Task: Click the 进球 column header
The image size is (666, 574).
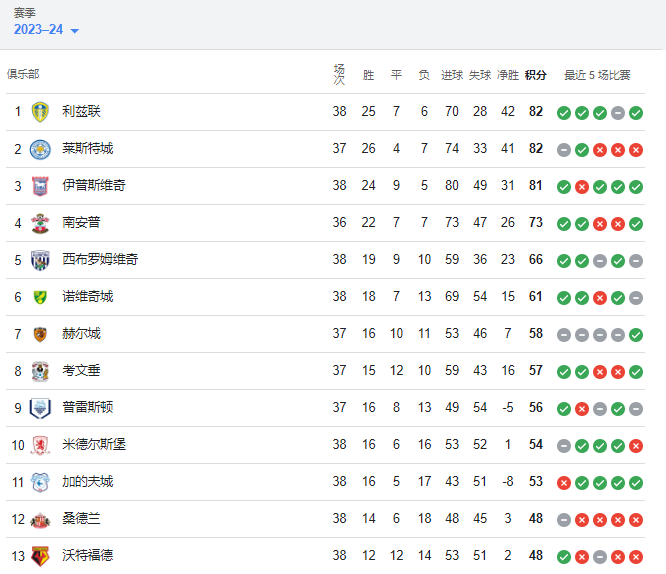Action: (x=452, y=75)
